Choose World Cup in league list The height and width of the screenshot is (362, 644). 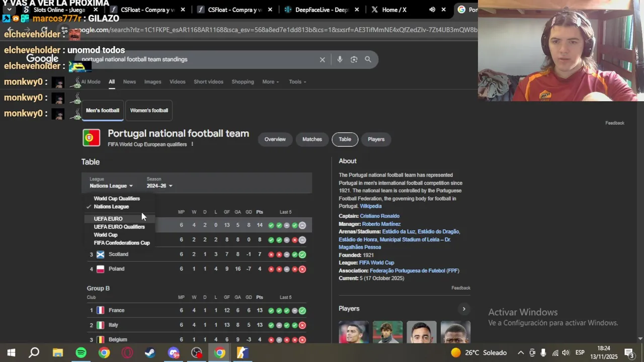pyautogui.click(x=106, y=235)
